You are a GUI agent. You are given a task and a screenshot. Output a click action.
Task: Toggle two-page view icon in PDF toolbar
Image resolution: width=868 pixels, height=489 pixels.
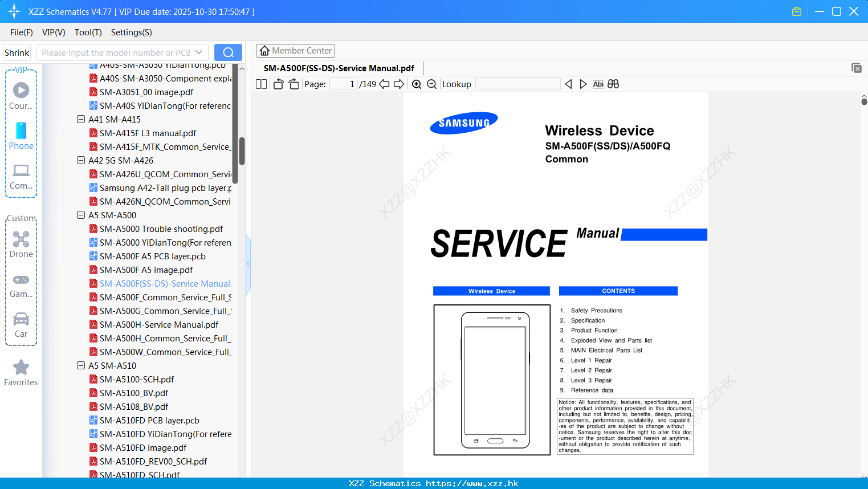261,84
